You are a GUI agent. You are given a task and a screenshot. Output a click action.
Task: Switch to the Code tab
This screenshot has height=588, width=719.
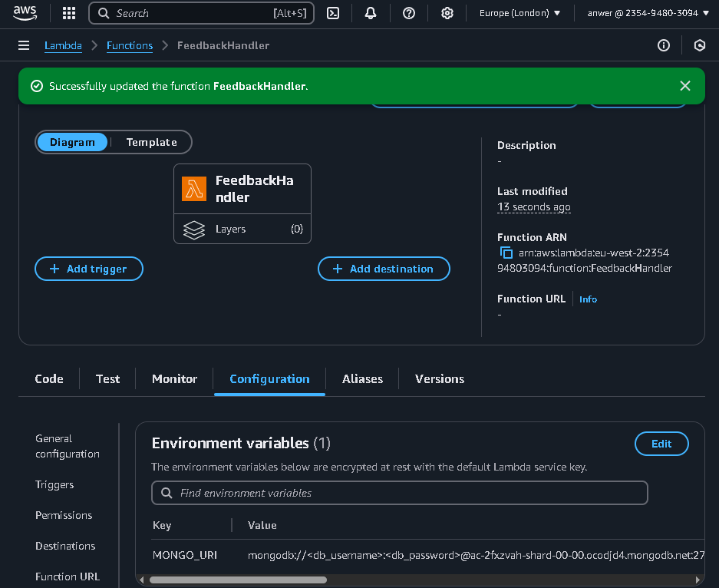pyautogui.click(x=49, y=379)
